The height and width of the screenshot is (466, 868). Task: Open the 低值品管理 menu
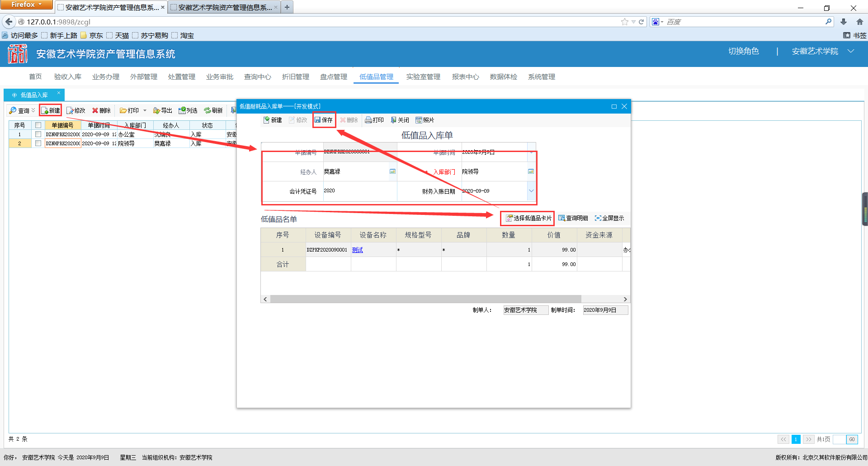click(x=376, y=77)
